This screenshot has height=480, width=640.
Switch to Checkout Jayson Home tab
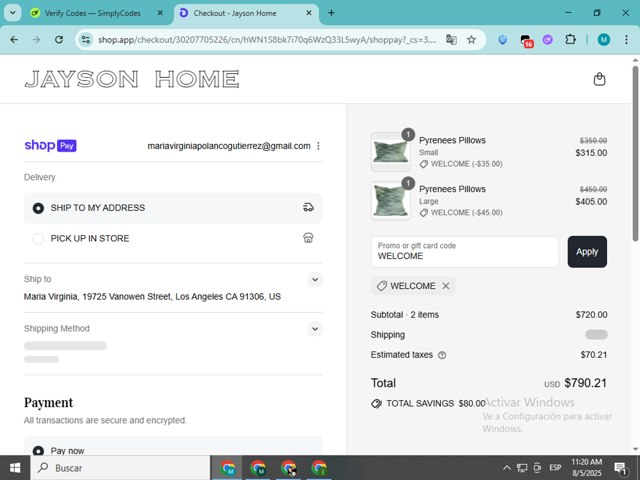coord(246,13)
